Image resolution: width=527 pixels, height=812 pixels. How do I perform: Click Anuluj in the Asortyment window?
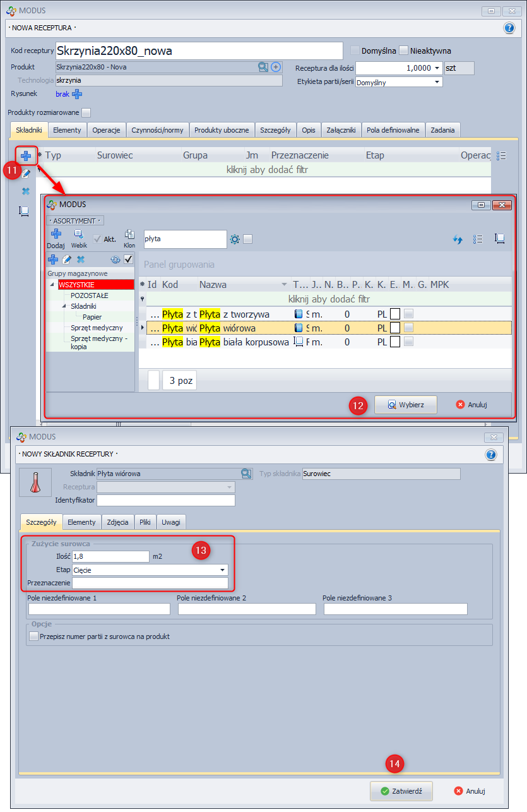(471, 405)
